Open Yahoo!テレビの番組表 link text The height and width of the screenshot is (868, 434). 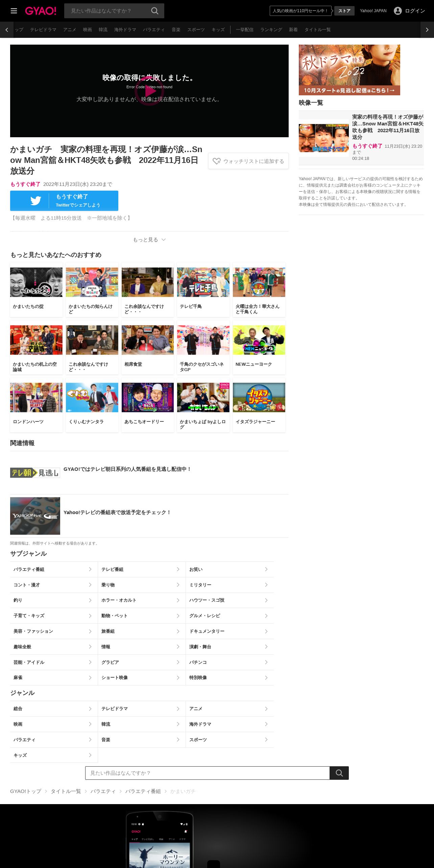117,512
